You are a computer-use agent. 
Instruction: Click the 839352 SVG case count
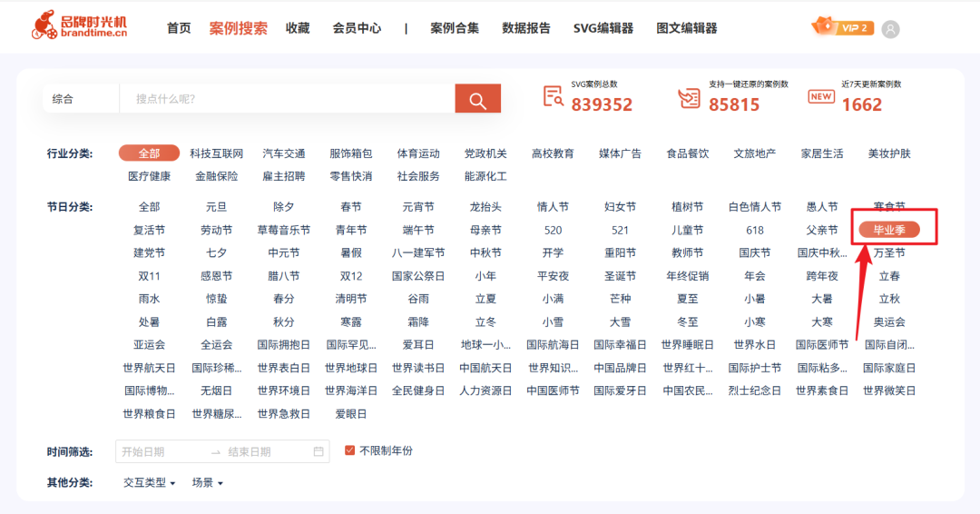pos(602,104)
